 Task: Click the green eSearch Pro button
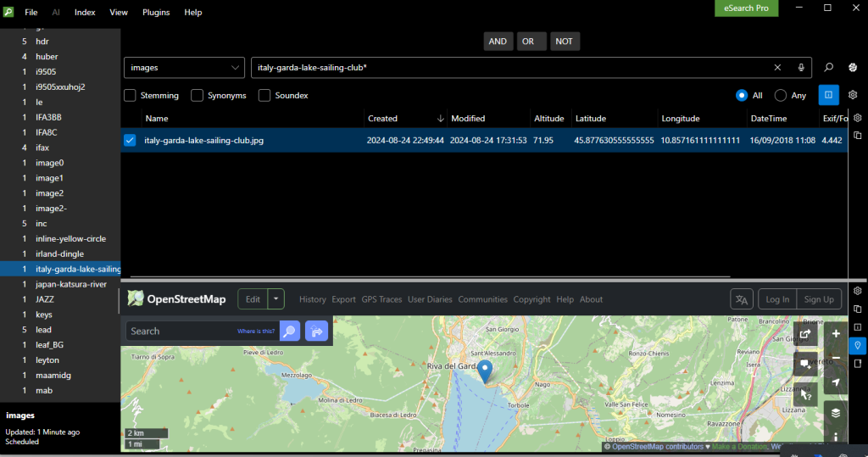[x=746, y=8]
